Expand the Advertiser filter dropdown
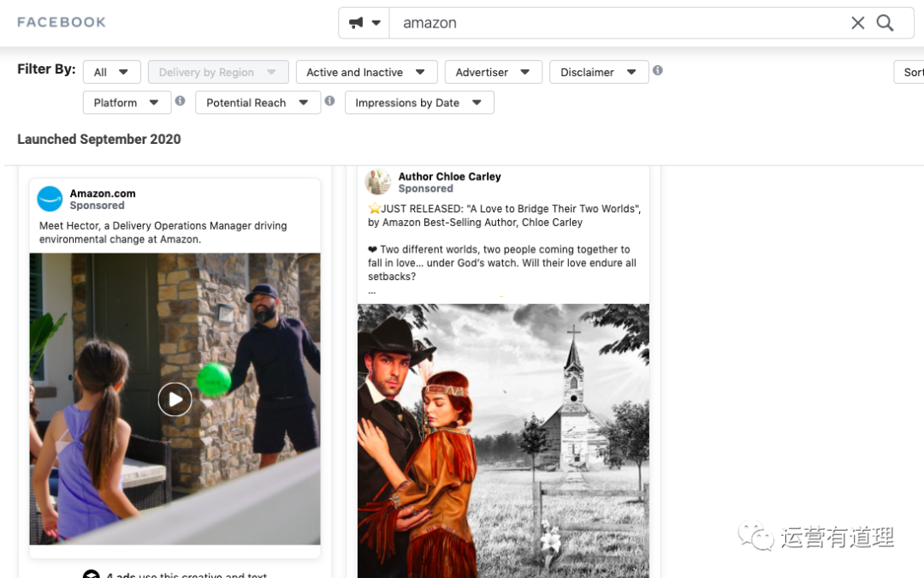 tap(493, 72)
